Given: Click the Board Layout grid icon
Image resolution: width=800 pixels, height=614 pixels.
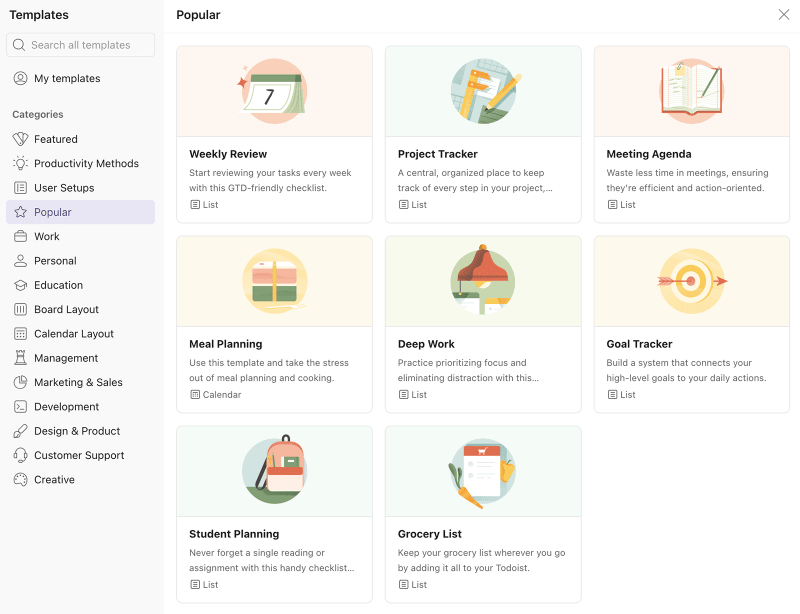Looking at the screenshot, I should coord(20,309).
